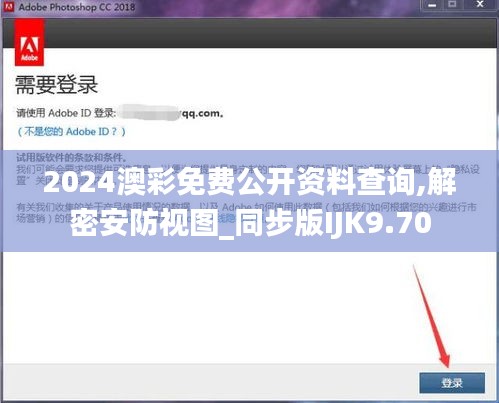Viewport: 499px width, 403px height.
Task: Close the Adobe sign-in dialog
Action: (480, 5)
